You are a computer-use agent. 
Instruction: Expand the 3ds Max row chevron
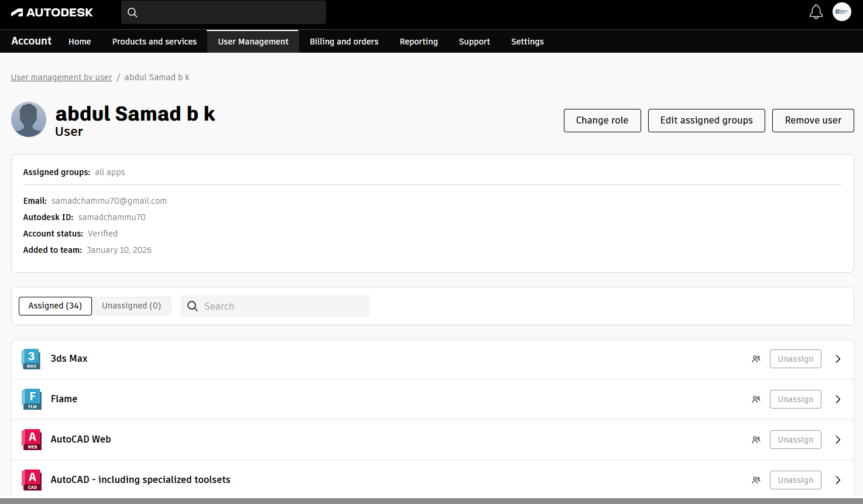838,359
